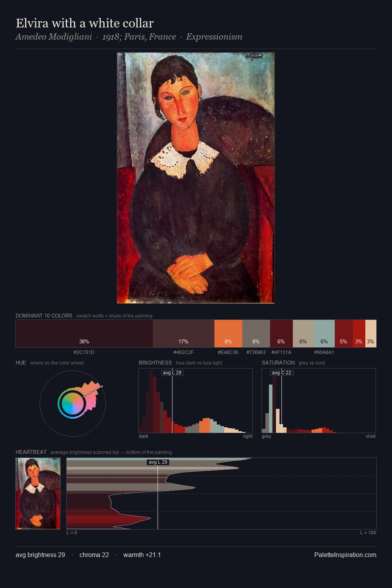The height and width of the screenshot is (588, 392).
Task: Click the hex code label '#2C151D'
Action: [x=84, y=352]
